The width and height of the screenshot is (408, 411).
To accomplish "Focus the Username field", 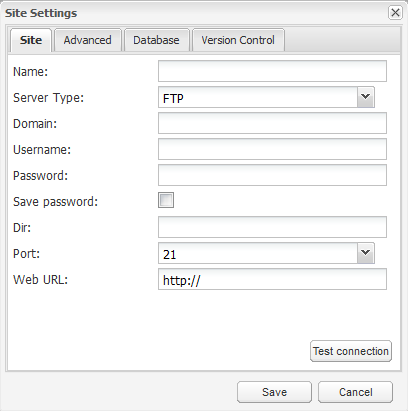I will 272,149.
